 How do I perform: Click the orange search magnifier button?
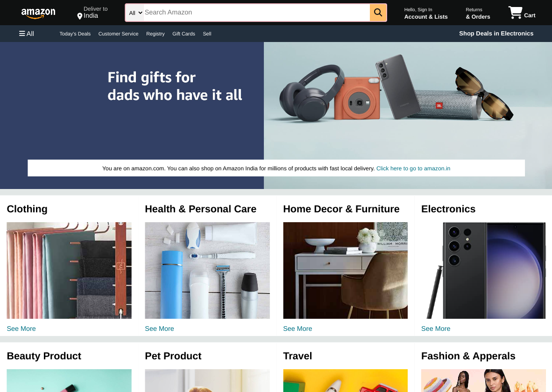(x=378, y=13)
